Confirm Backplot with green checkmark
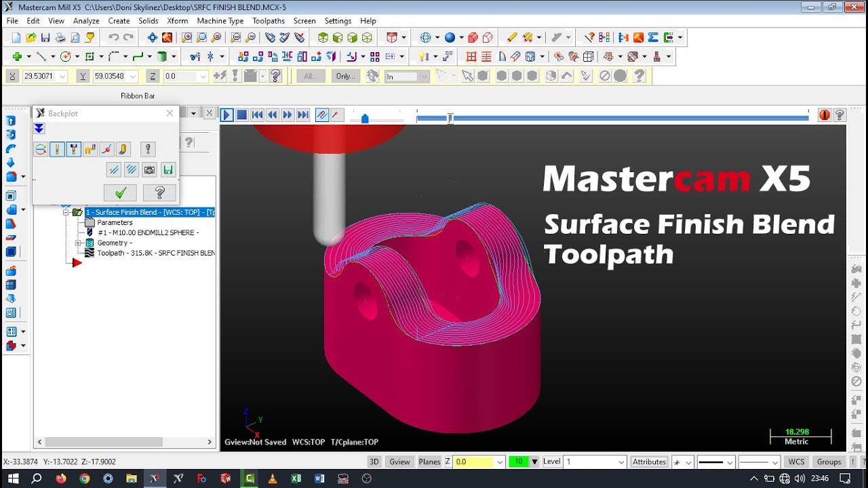The height and width of the screenshot is (488, 868). pos(120,193)
